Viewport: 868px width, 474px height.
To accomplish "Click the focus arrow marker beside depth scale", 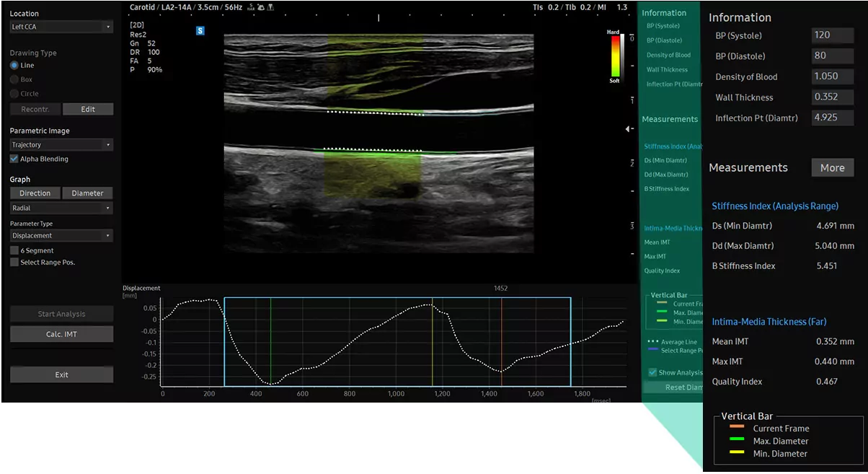I will coord(628,129).
